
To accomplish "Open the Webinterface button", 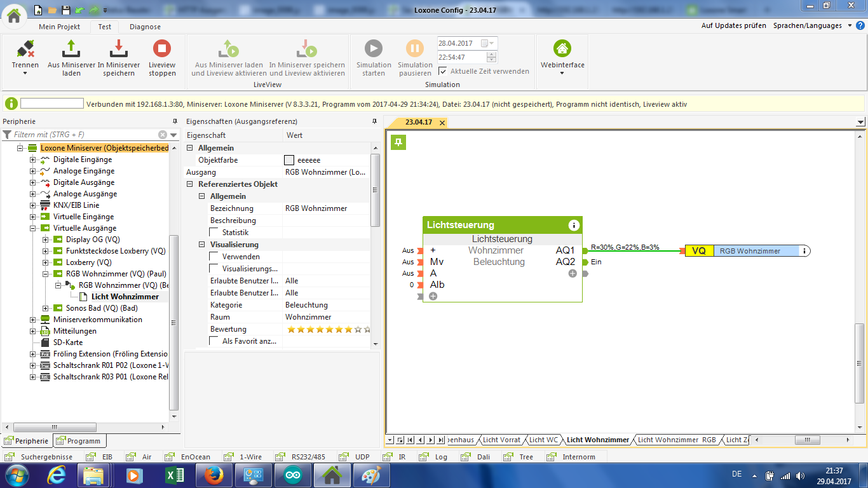I will 562,53.
